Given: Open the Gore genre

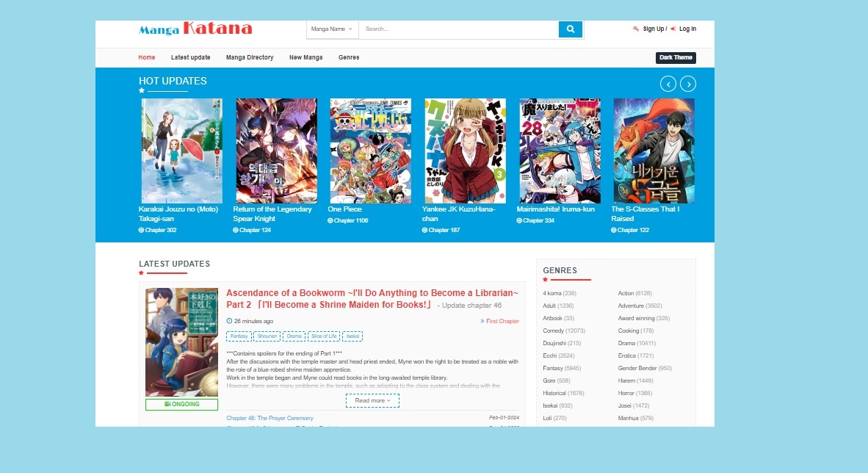Looking at the screenshot, I should click(557, 380).
